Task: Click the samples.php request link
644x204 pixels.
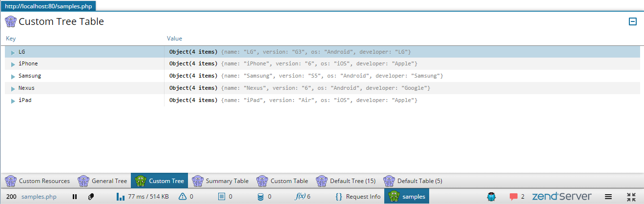Action: pos(39,197)
